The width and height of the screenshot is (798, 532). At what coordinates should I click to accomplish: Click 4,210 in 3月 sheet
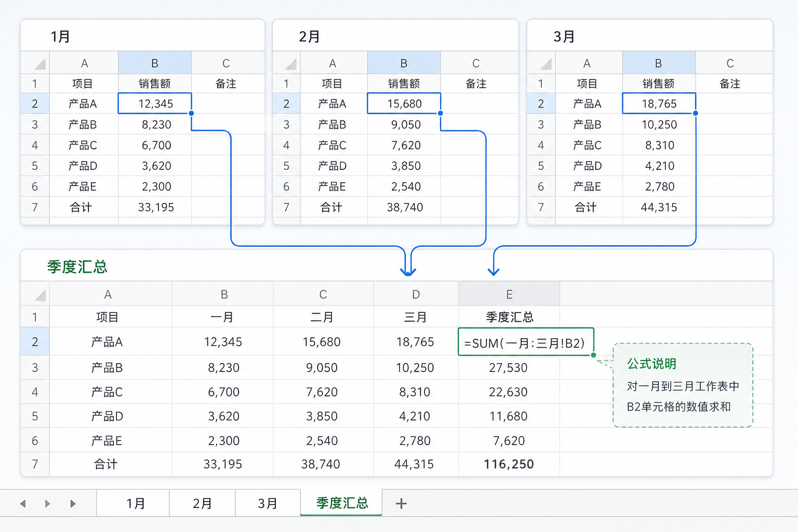pyautogui.click(x=659, y=166)
